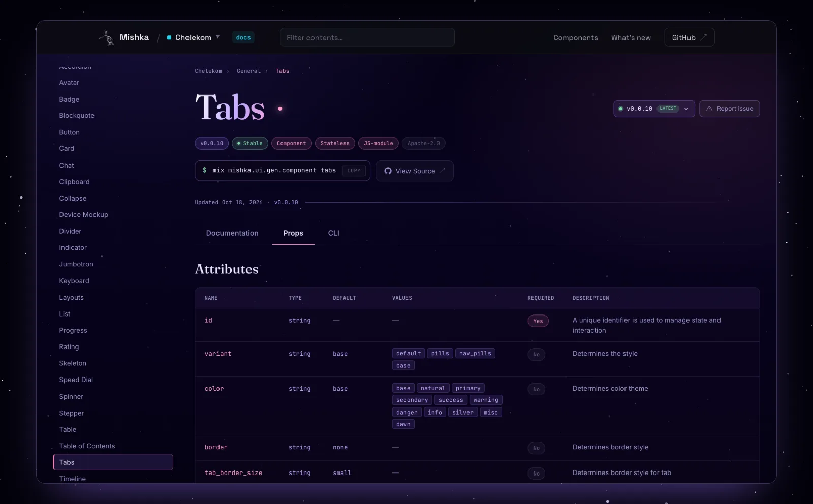
Task: Open Clipboard in the sidebar
Action: tap(74, 182)
